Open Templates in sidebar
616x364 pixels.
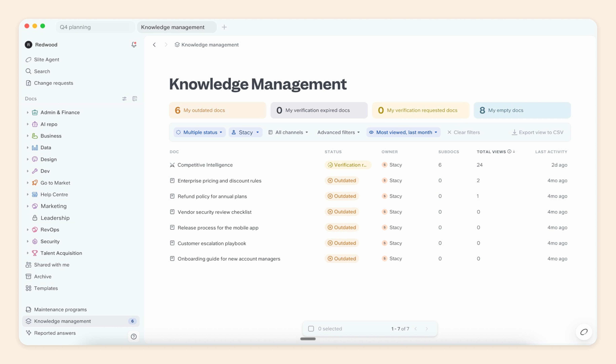click(x=42, y=288)
